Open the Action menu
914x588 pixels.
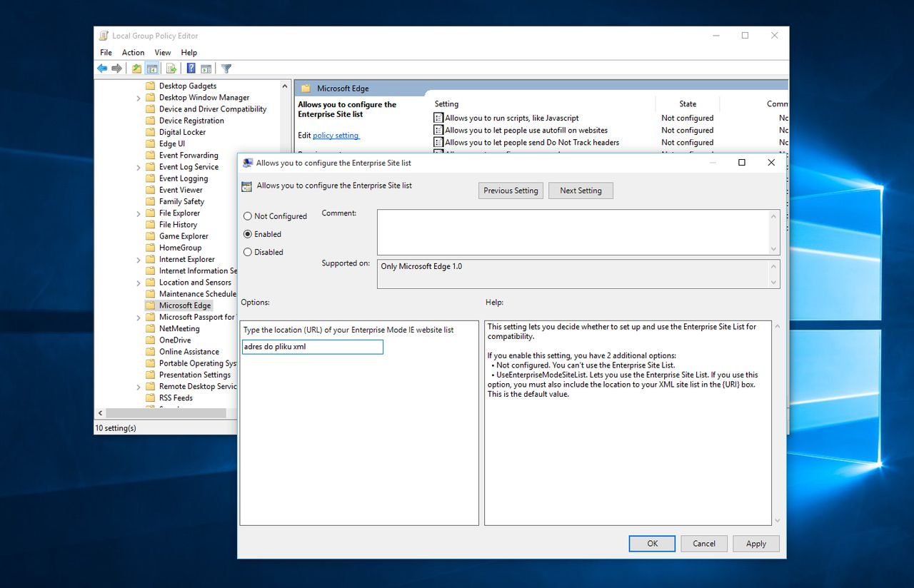click(x=133, y=52)
